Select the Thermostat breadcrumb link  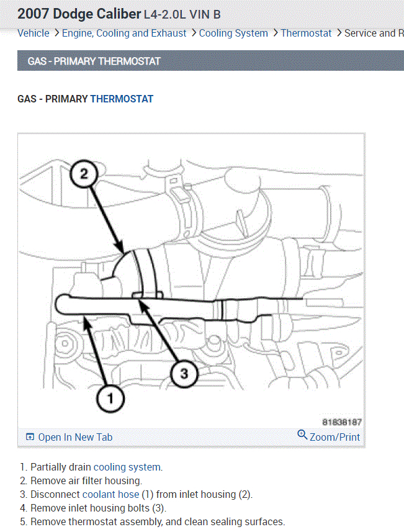click(306, 34)
